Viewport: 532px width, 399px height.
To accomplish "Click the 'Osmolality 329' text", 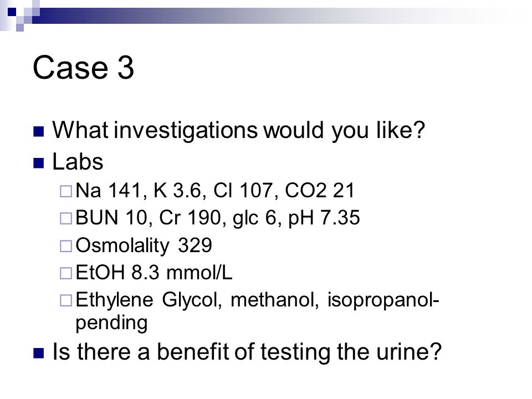I will (144, 245).
